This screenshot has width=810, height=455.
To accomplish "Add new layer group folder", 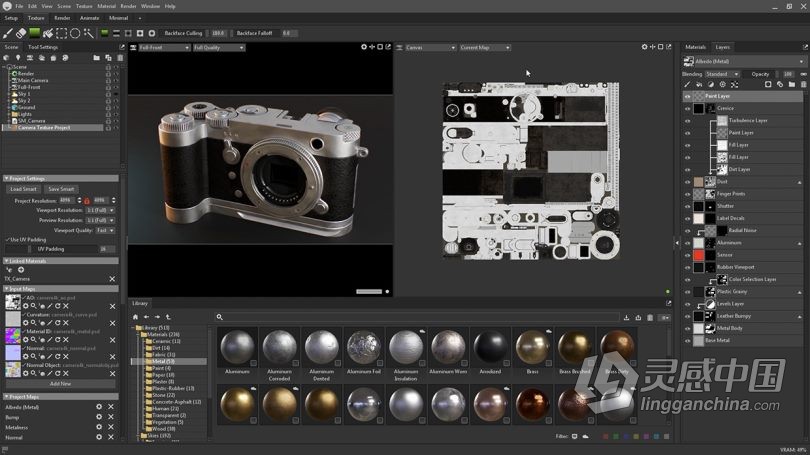I will (791, 84).
